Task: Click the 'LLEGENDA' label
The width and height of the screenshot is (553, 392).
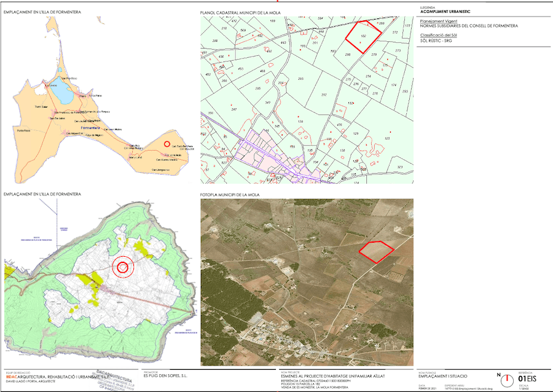Action: pos(428,7)
